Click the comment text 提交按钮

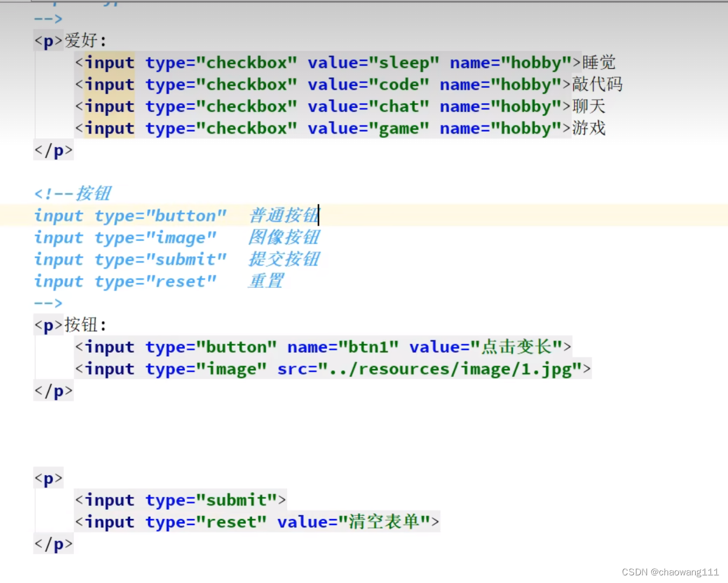tap(284, 259)
